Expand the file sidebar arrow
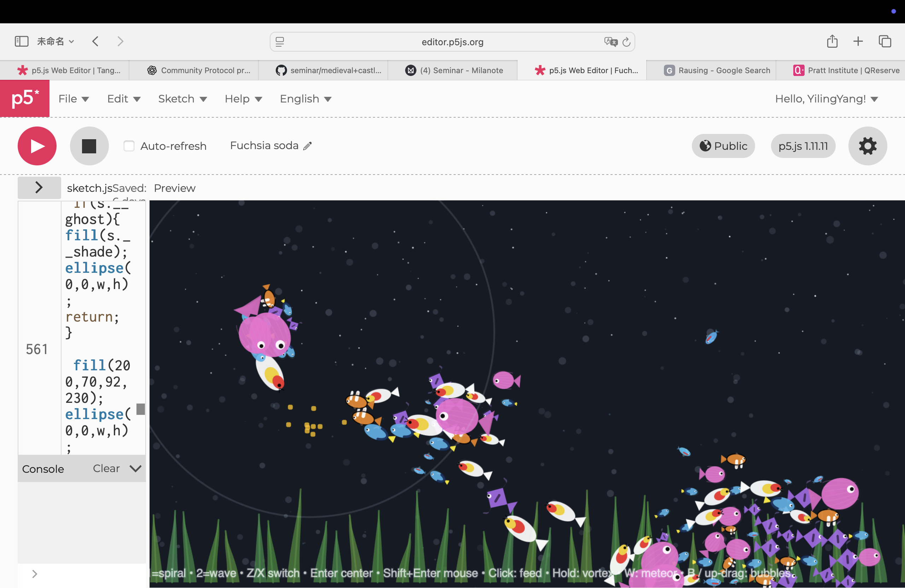 point(39,187)
